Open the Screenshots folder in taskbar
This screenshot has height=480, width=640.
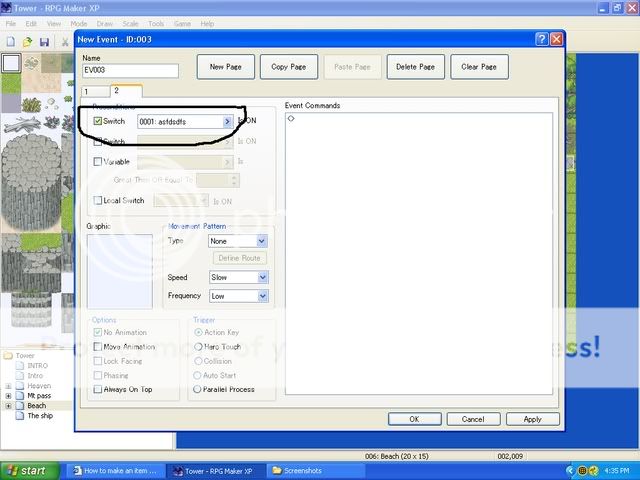coord(307,470)
